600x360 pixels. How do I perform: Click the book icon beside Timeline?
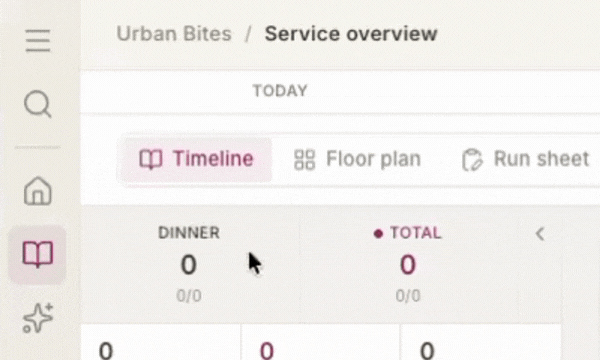pyautogui.click(x=151, y=159)
